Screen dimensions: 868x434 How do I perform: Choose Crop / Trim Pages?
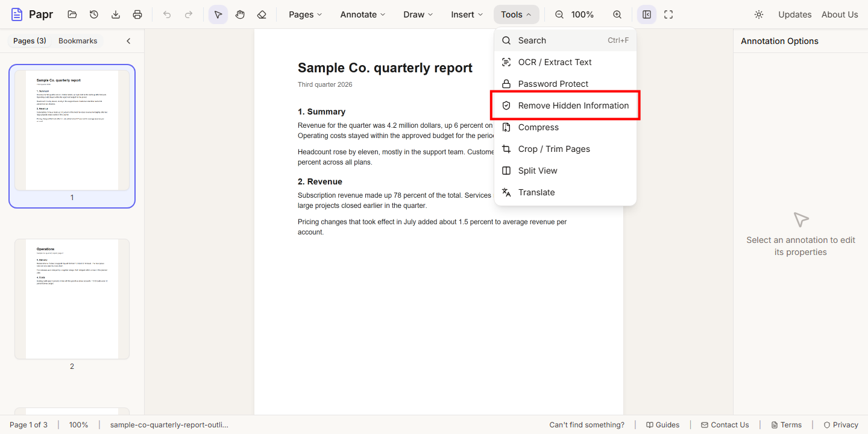coord(565,149)
